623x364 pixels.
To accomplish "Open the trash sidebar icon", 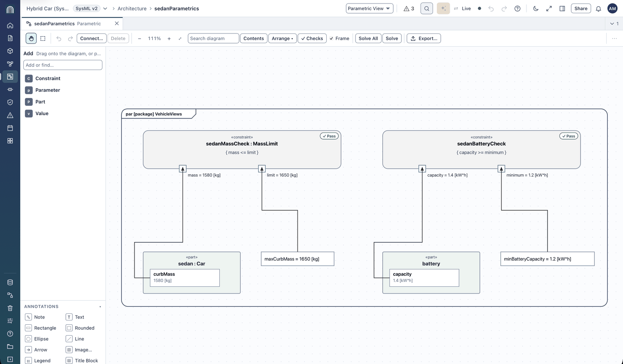I will click(x=10, y=308).
